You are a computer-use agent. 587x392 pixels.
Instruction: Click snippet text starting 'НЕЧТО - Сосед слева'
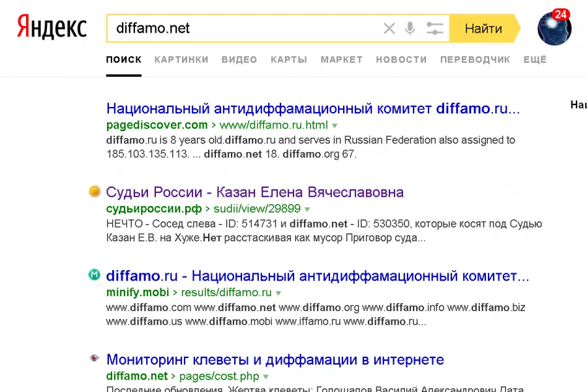(324, 231)
